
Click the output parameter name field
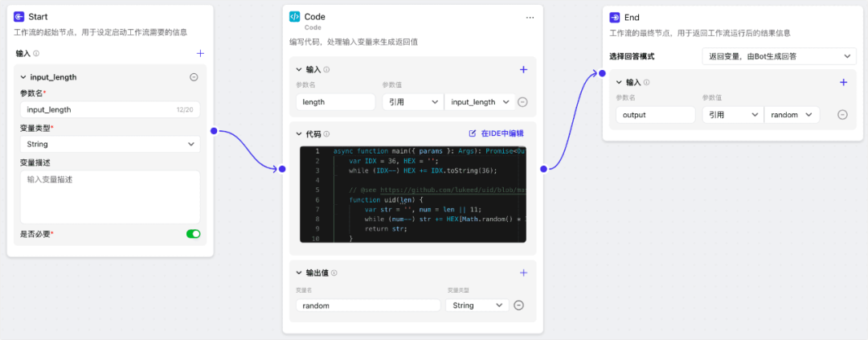tap(656, 115)
